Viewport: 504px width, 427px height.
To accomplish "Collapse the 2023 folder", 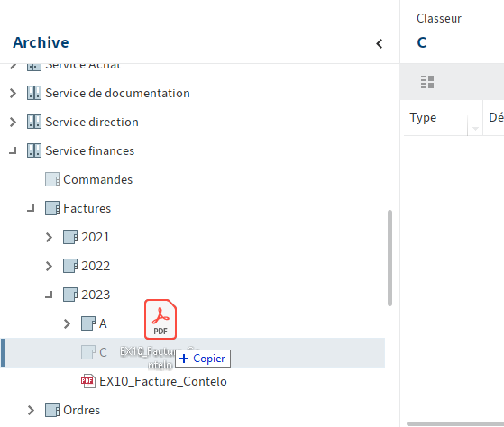I will (49, 295).
